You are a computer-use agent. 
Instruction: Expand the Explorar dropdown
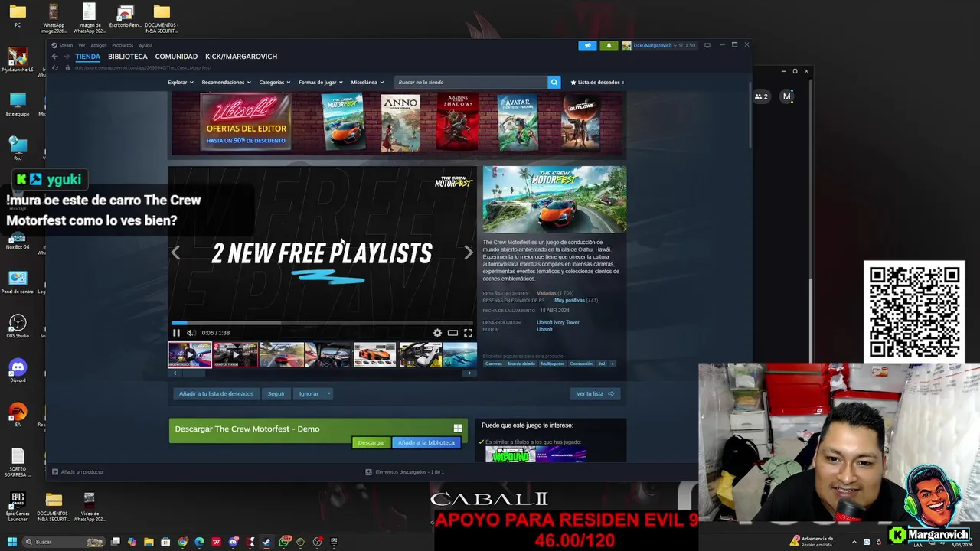[x=181, y=82]
